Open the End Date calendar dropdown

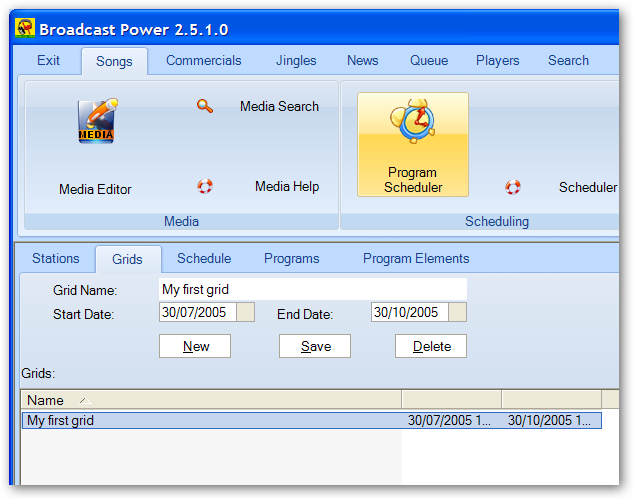point(457,312)
